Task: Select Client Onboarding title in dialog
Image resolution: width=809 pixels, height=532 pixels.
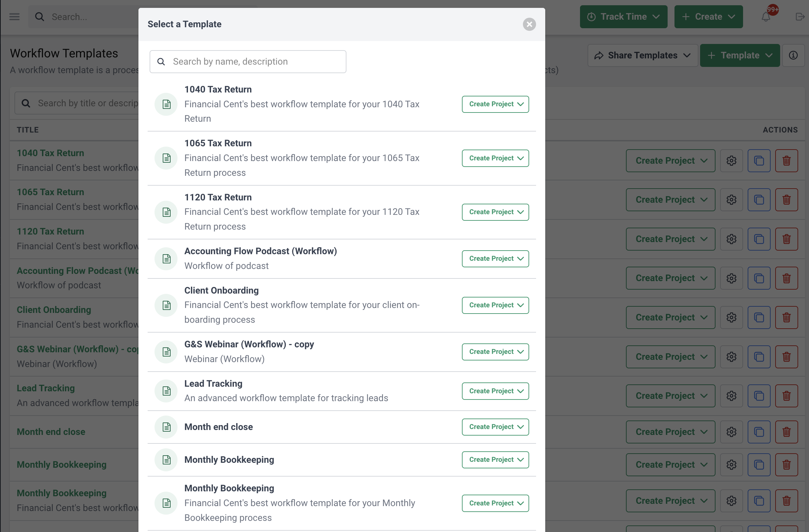Action: [x=221, y=291]
